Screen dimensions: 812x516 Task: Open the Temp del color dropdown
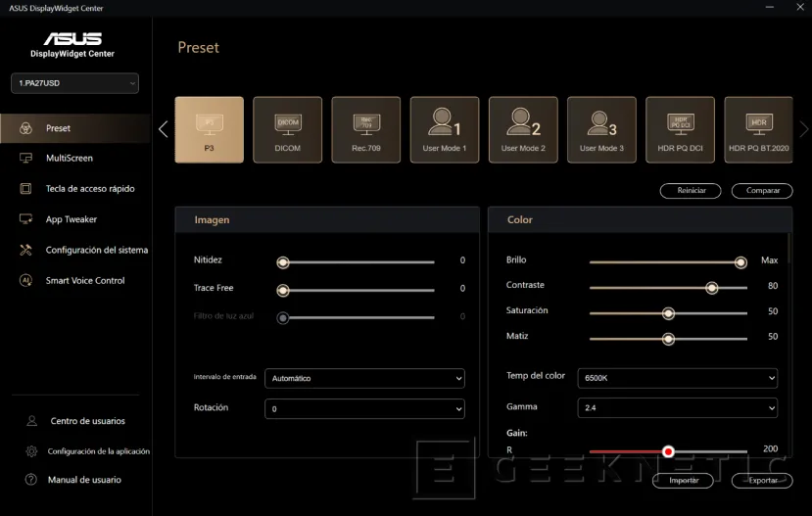[x=678, y=378]
